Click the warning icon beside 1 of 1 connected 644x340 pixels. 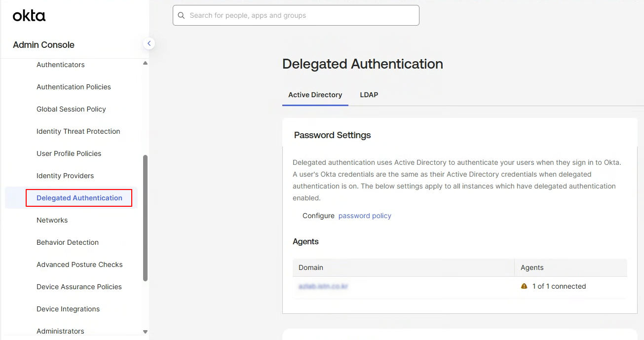524,286
